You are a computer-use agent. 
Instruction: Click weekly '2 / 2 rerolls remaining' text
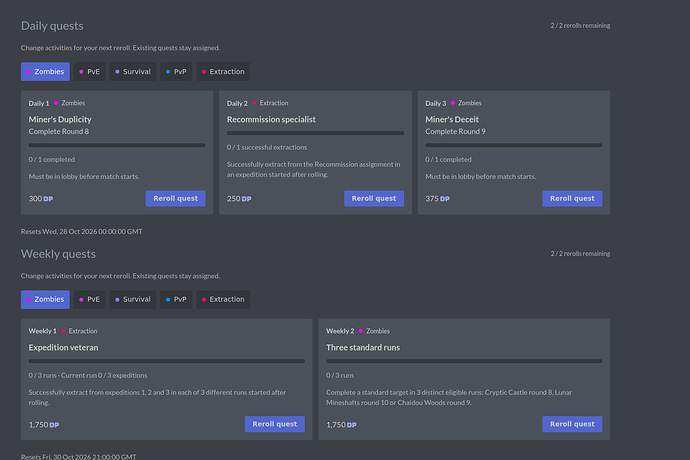[580, 254]
